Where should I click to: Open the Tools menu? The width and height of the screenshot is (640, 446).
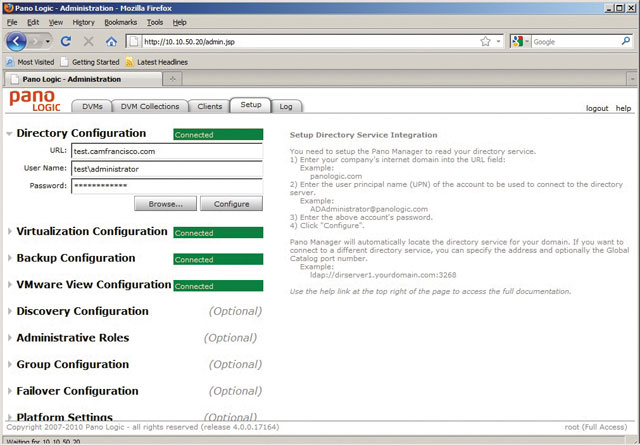(155, 22)
